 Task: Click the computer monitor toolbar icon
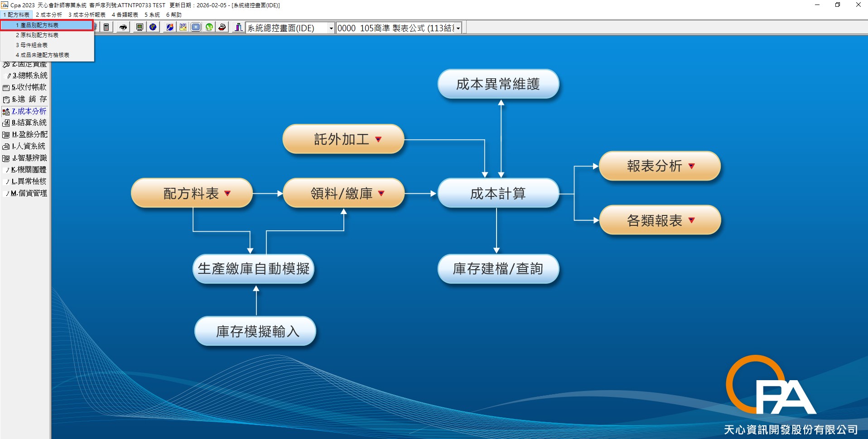click(x=140, y=27)
